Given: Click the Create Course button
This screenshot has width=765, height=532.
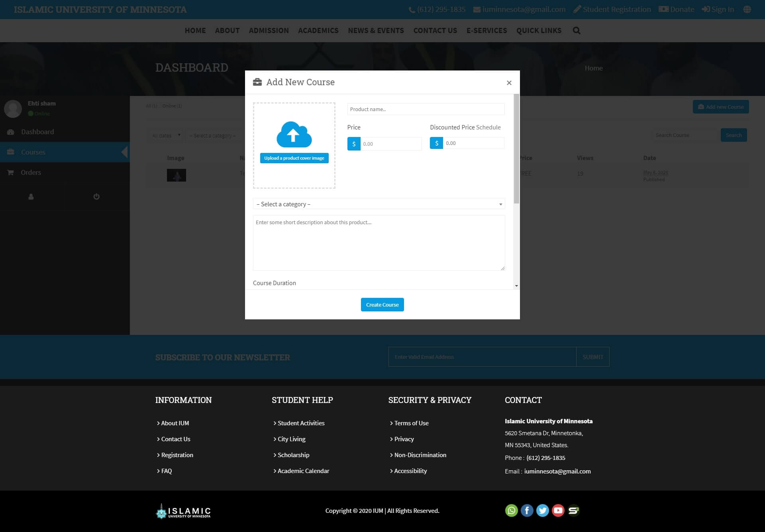Looking at the screenshot, I should pos(382,305).
